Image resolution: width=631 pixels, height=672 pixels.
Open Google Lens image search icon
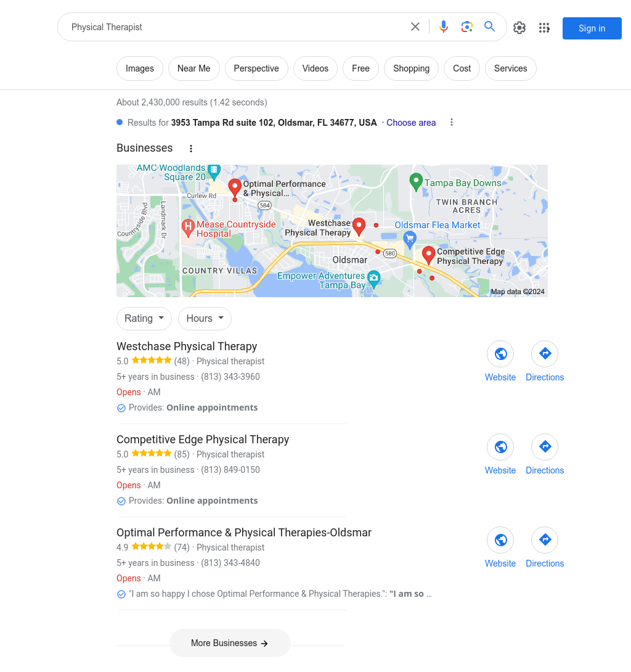click(x=466, y=27)
